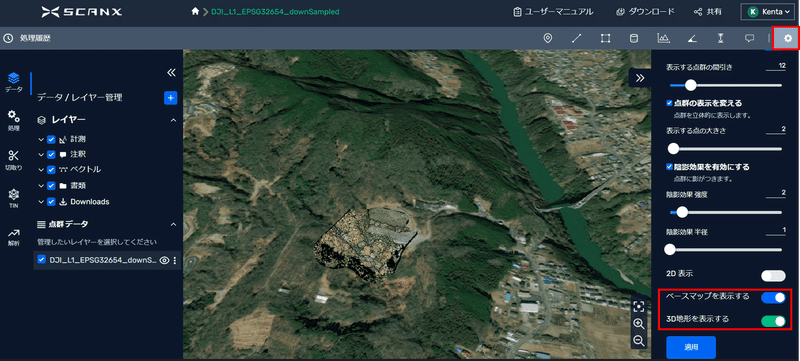This screenshot has width=800, height=361.
Task: Uncheck 点群の表示を変える checkbox
Action: (x=670, y=102)
